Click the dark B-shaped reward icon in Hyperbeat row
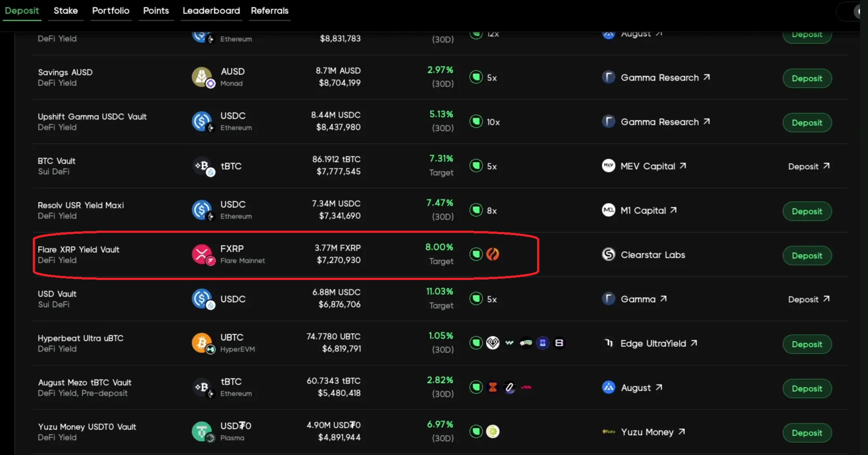868x455 pixels. pos(559,343)
